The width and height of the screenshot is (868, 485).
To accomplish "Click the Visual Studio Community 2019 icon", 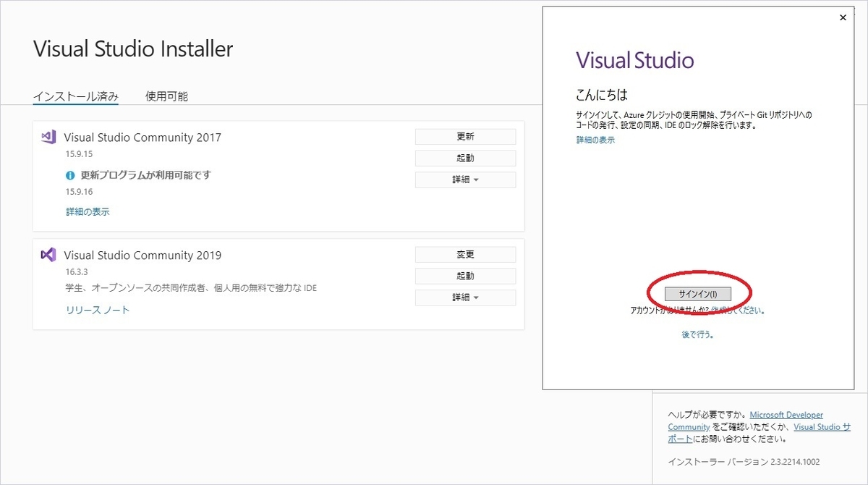I will pos(48,255).
